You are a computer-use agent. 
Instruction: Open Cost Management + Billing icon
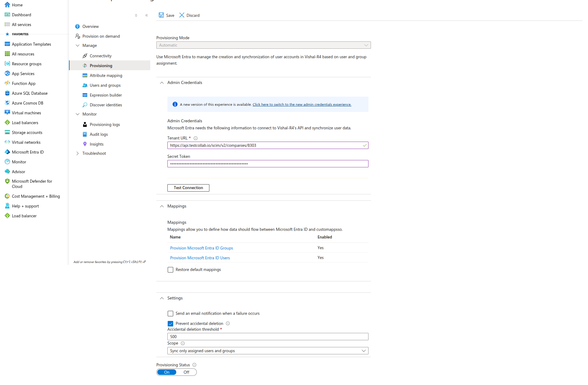click(x=7, y=196)
